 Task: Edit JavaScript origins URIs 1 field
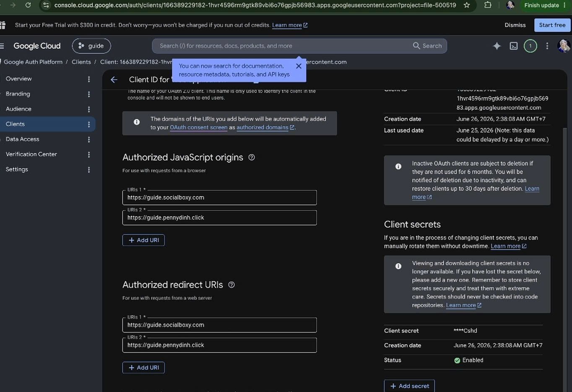pyautogui.click(x=219, y=197)
